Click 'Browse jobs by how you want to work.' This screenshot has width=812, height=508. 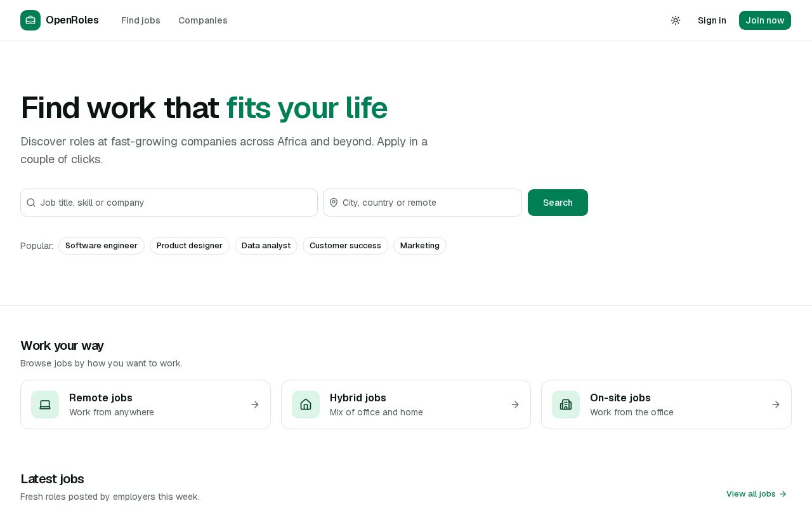(x=101, y=363)
